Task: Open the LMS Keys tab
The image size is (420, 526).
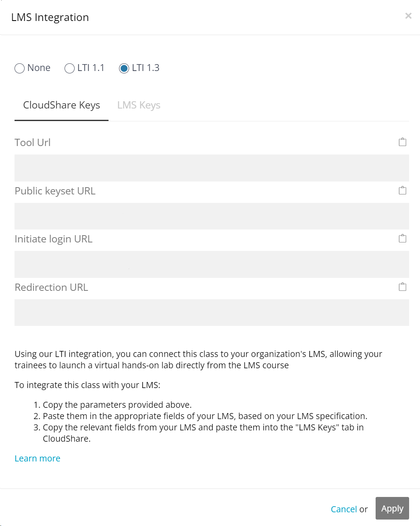Action: pos(139,105)
